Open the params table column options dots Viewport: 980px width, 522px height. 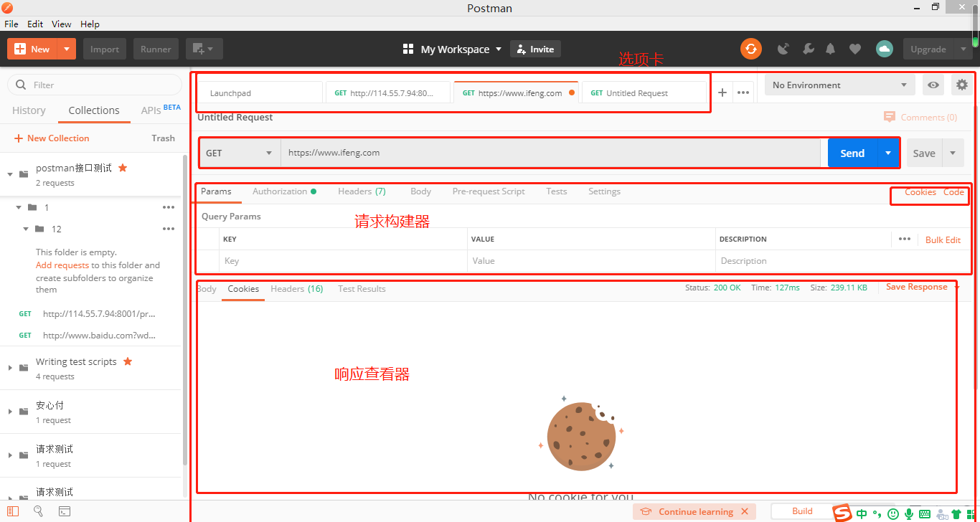coord(905,239)
